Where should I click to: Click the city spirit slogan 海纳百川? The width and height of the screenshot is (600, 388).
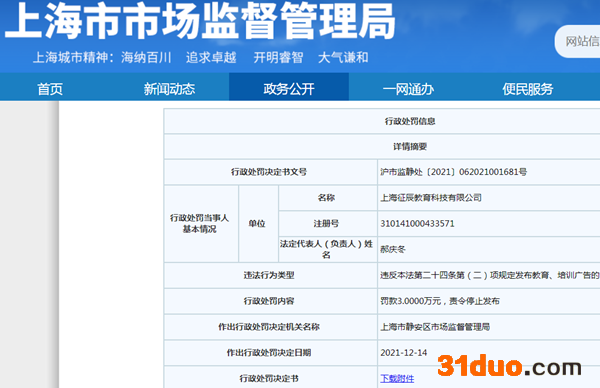point(146,57)
